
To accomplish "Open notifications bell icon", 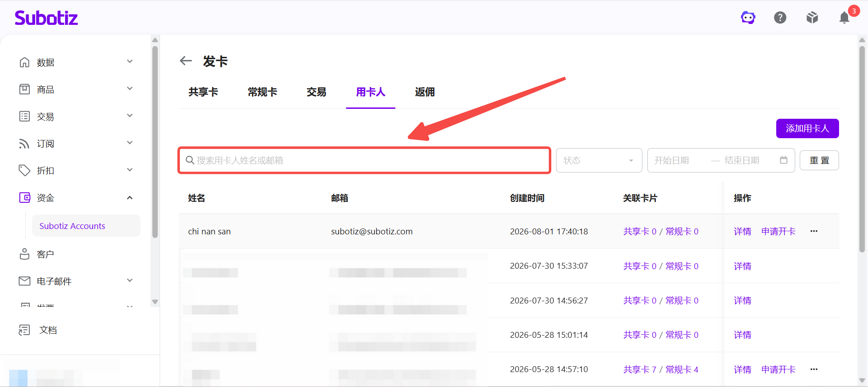I will pyautogui.click(x=844, y=18).
